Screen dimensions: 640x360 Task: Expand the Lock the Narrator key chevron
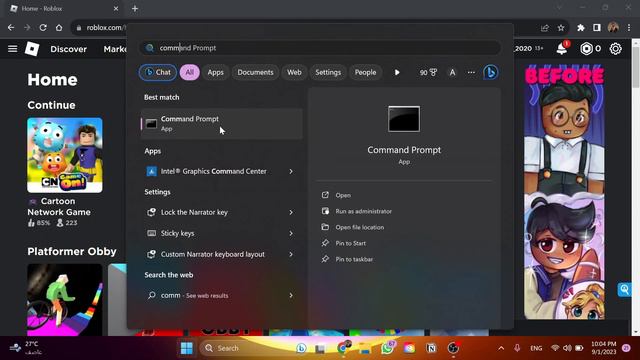291,212
